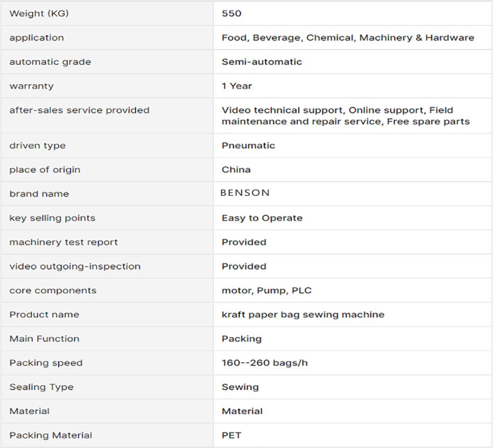Click the Weight (KG) label cell
Image resolution: width=493 pixels, height=448 pixels.
click(x=39, y=13)
